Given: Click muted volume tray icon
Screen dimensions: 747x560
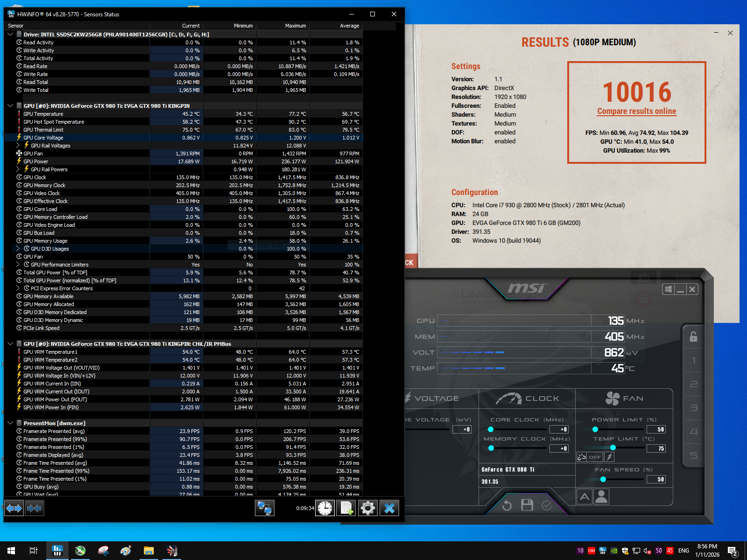Looking at the screenshot, I should coord(648,551).
